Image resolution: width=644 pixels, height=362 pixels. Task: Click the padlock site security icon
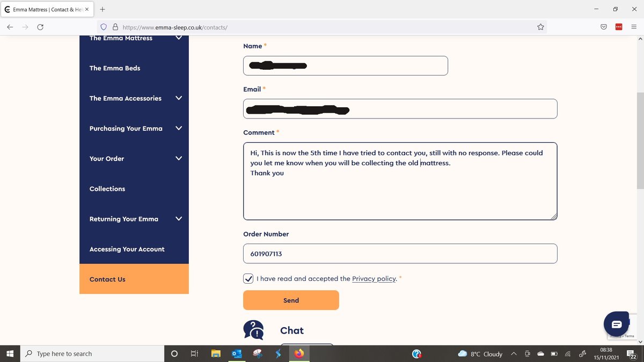115,27
